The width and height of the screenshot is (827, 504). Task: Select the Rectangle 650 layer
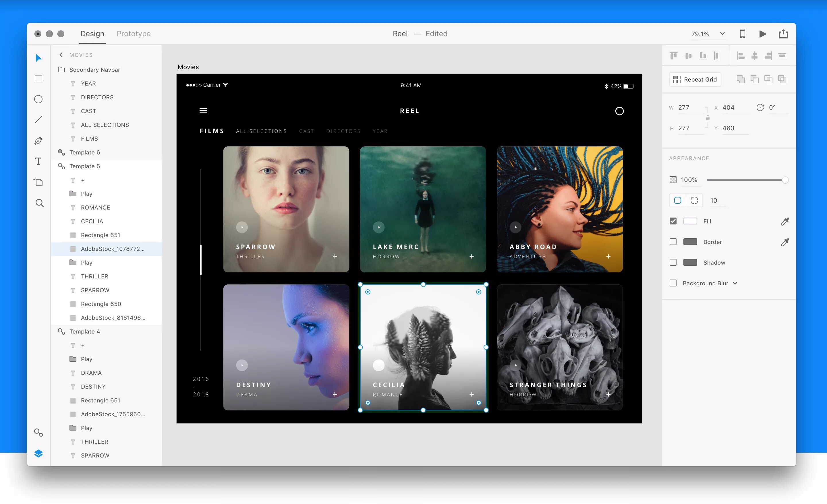coord(101,304)
